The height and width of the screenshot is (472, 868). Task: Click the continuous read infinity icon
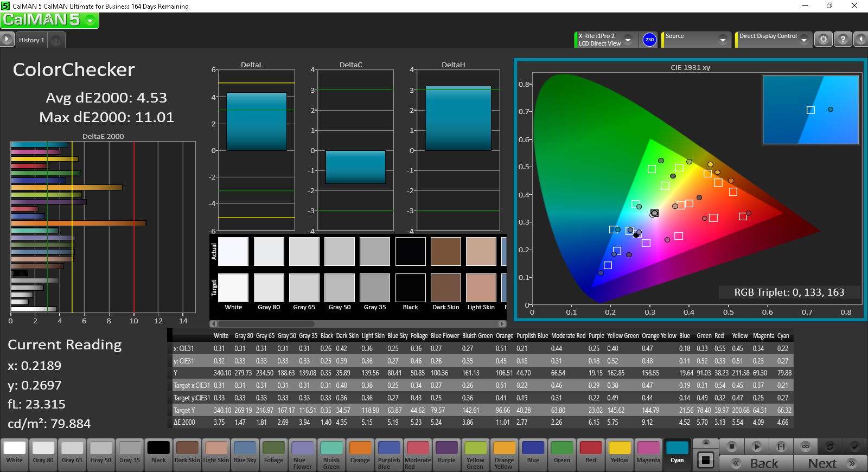[x=806, y=447]
